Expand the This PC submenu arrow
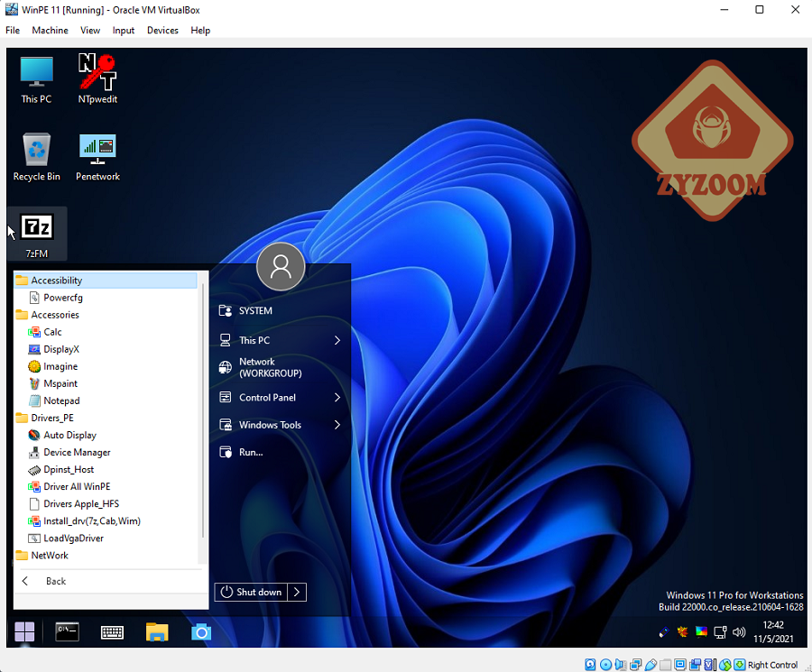Image resolution: width=812 pixels, height=672 pixels. tap(337, 340)
